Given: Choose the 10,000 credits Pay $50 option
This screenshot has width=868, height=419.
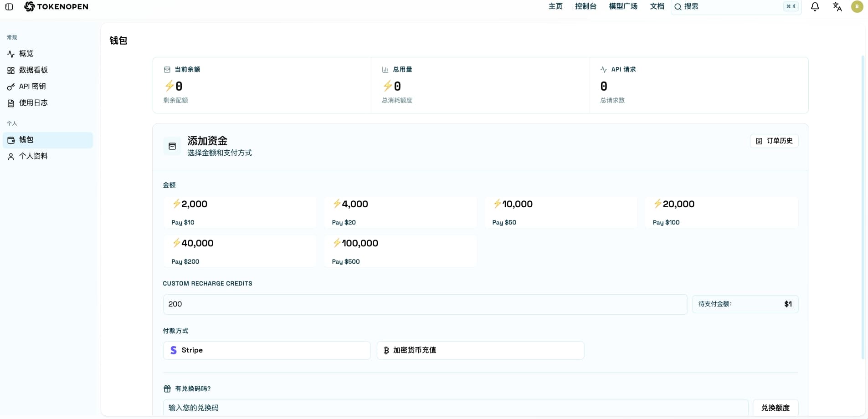Looking at the screenshot, I should coord(561,212).
